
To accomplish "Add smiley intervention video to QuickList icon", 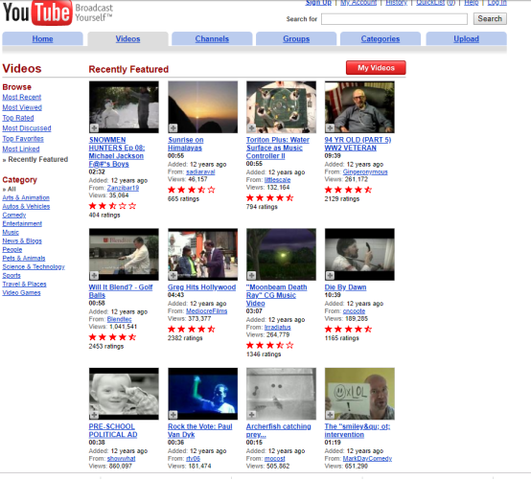I will [330, 415].
